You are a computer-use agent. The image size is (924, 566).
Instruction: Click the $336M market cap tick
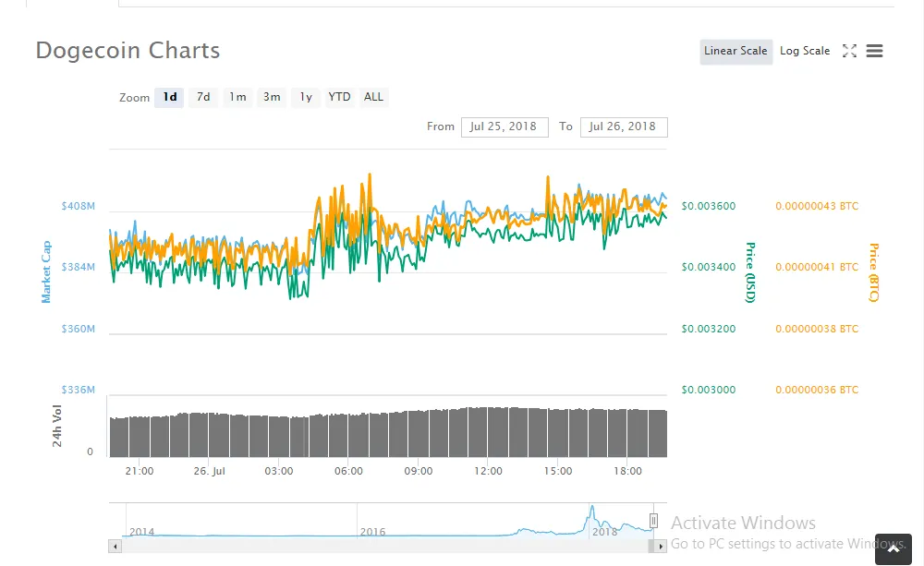point(79,390)
